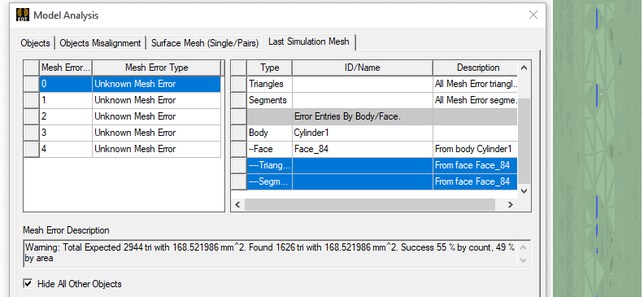The height and width of the screenshot is (297, 644).
Task: Click the Type column header
Action: (270, 68)
